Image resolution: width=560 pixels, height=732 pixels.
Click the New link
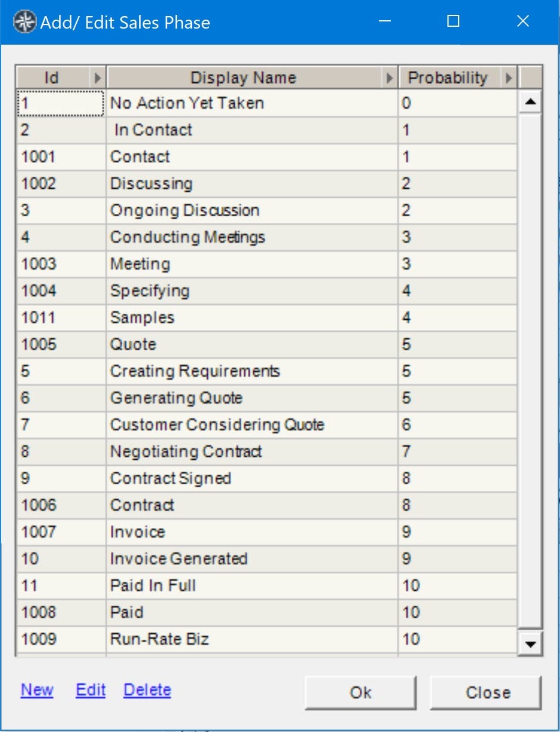point(37,690)
